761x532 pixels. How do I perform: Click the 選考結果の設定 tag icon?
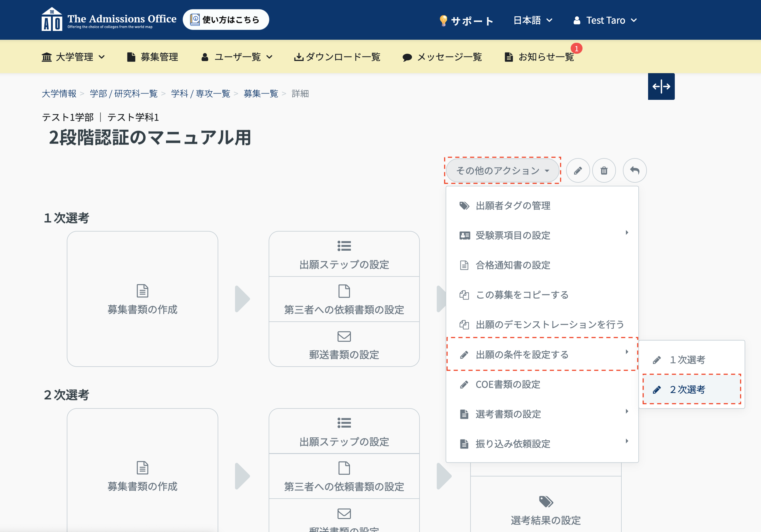click(545, 502)
